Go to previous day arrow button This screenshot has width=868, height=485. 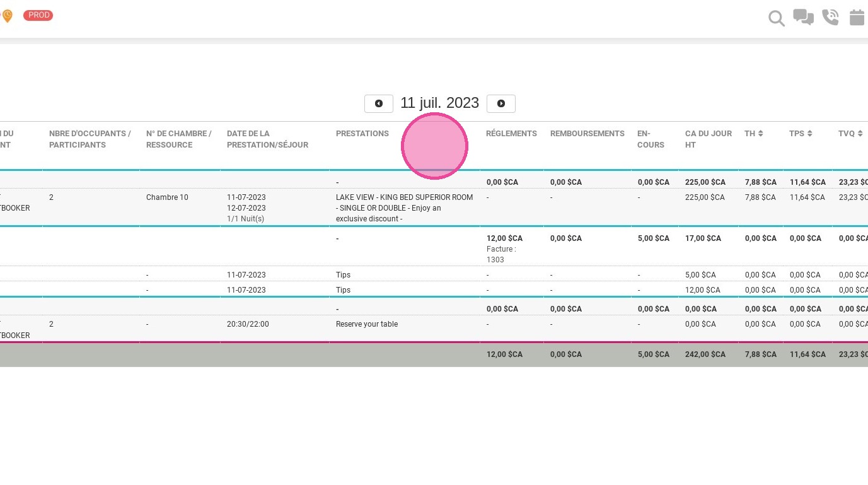(379, 103)
